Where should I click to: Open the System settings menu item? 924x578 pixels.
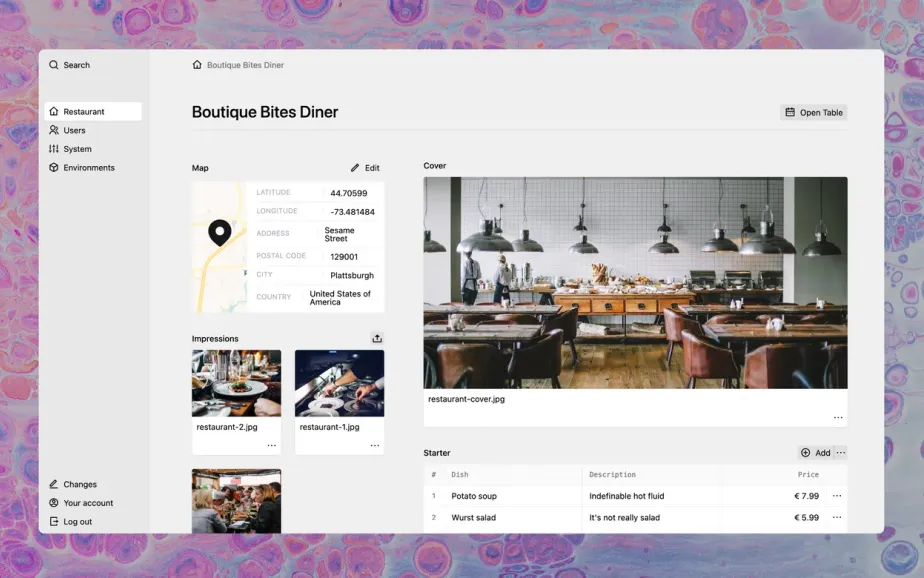(77, 149)
